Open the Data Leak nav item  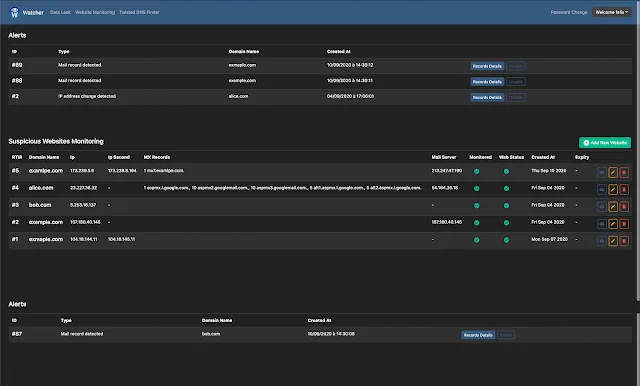pos(60,12)
